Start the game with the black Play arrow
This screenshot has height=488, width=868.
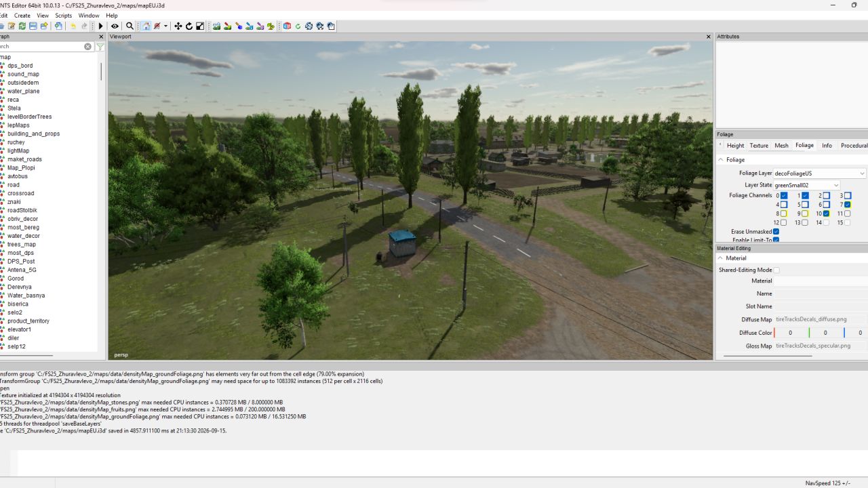point(101,26)
